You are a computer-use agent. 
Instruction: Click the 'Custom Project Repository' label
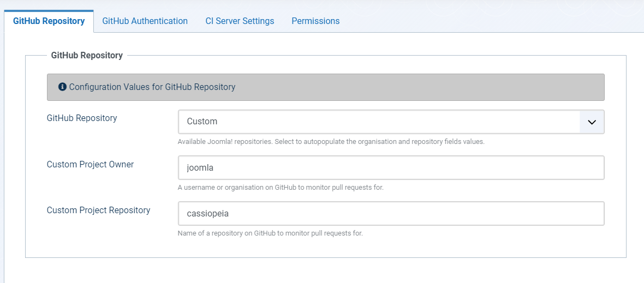[x=98, y=210]
